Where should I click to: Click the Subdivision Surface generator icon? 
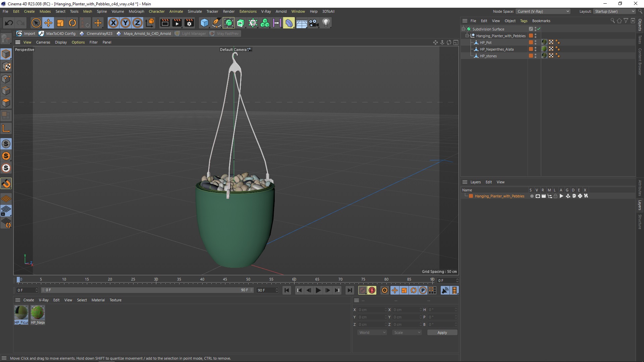[229, 23]
